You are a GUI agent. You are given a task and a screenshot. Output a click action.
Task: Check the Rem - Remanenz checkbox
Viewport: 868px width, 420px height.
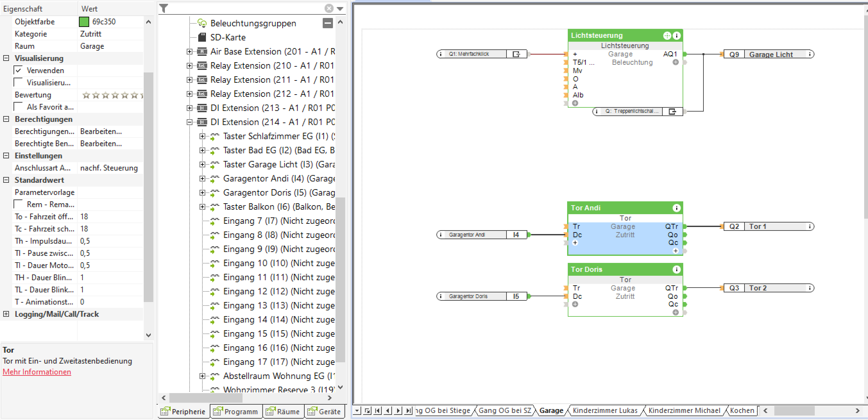tap(18, 205)
